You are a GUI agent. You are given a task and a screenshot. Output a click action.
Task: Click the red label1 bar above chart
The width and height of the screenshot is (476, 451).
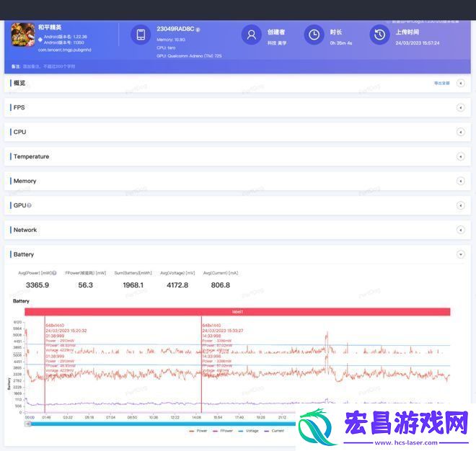tap(237, 312)
